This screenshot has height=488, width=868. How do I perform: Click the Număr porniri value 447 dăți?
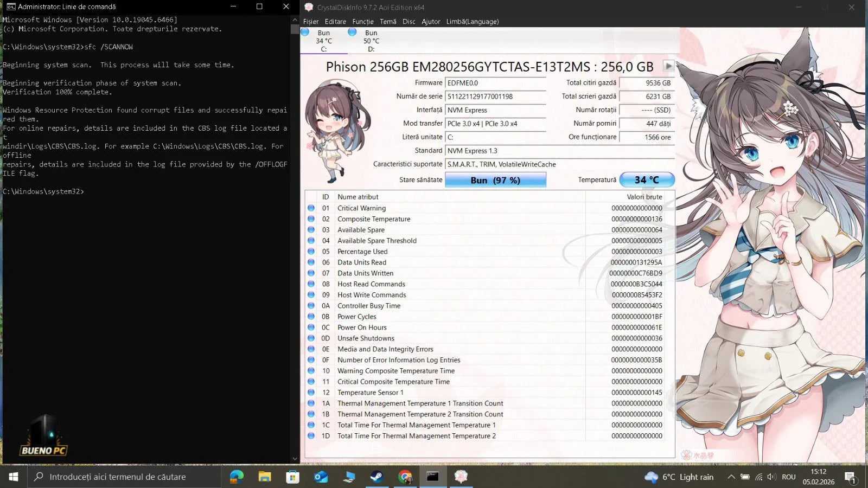point(647,124)
